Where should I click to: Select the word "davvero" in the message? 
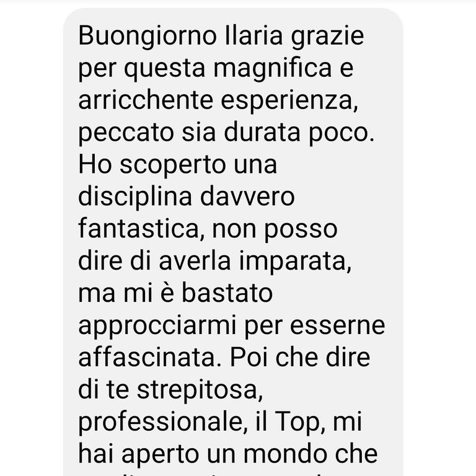coord(247,196)
